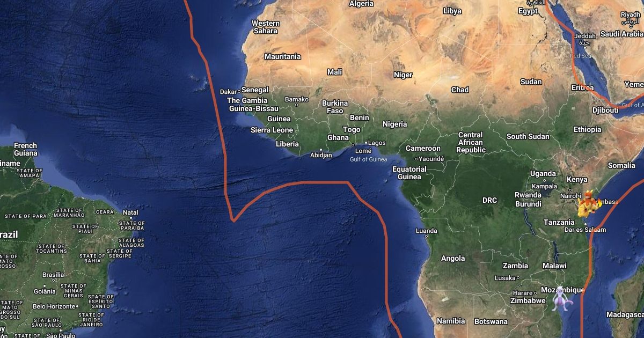
Task: Click the Nigeria country label
Action: 394,124
